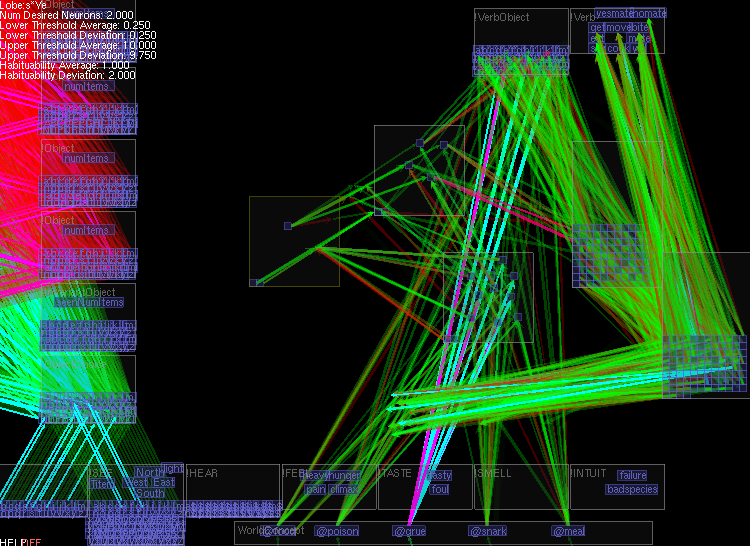Click the @meal concept neuron
The width and height of the screenshot is (750, 546).
(x=568, y=531)
